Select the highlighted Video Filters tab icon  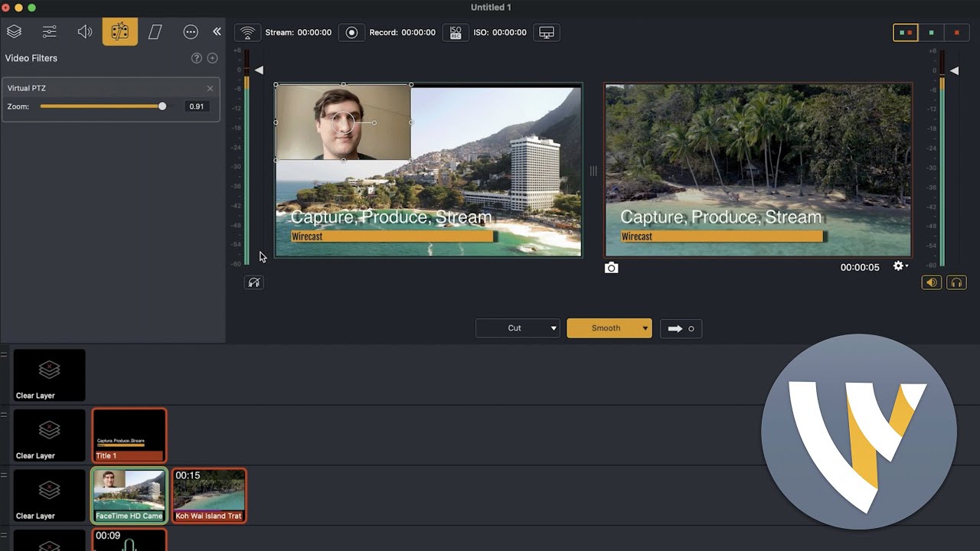(120, 31)
